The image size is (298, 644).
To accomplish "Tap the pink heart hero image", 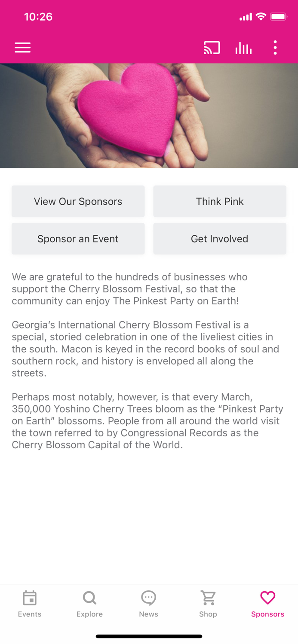I will pyautogui.click(x=149, y=115).
